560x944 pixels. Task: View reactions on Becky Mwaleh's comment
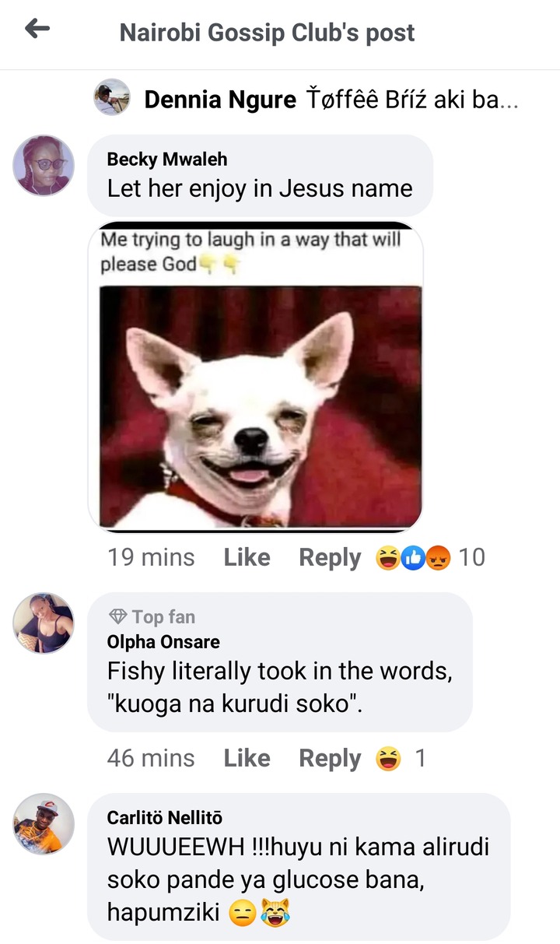point(429,557)
